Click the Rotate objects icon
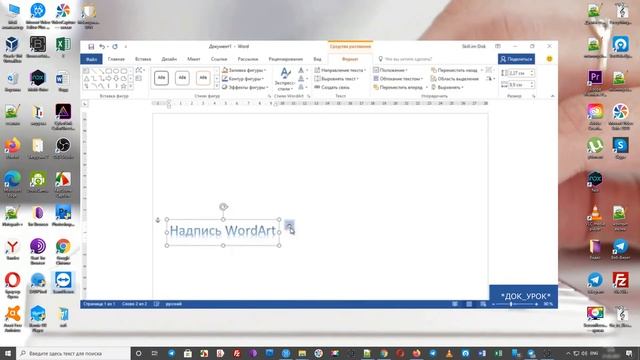Screen dimensions: 640x360 pyautogui.click(x=489, y=78)
